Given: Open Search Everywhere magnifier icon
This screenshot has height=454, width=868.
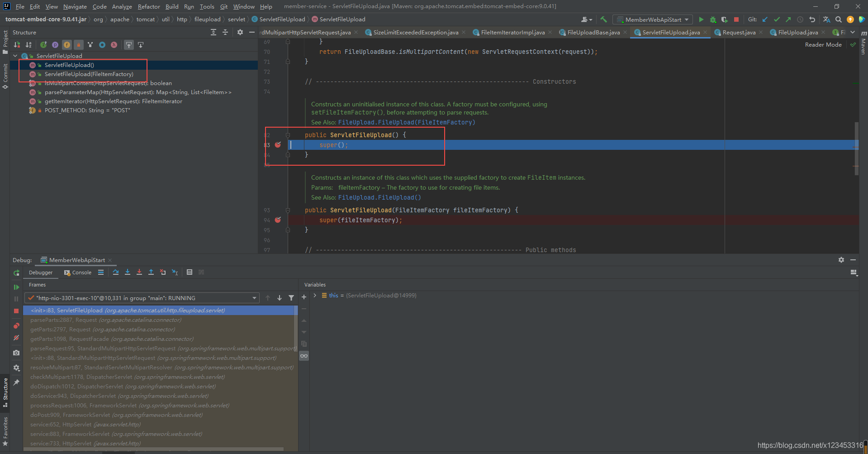Looking at the screenshot, I should point(838,19).
